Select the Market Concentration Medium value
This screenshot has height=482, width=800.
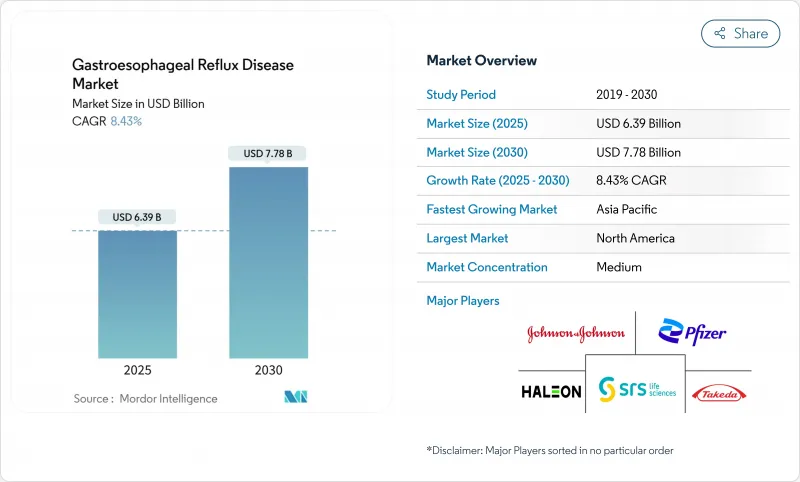pyautogui.click(x=618, y=267)
